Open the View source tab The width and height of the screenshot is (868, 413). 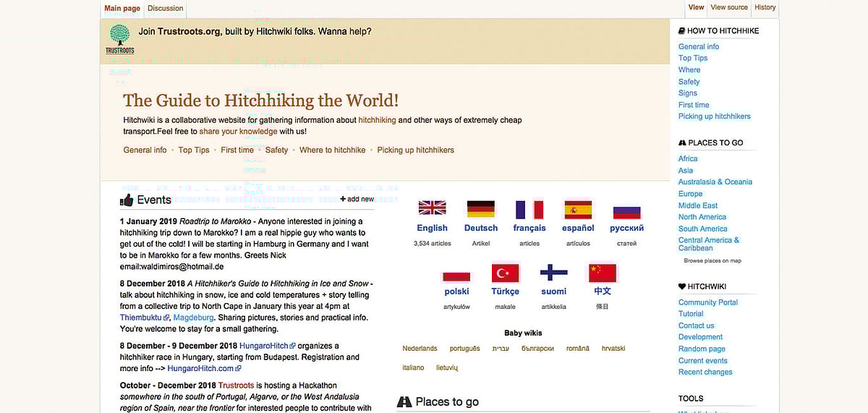729,7
